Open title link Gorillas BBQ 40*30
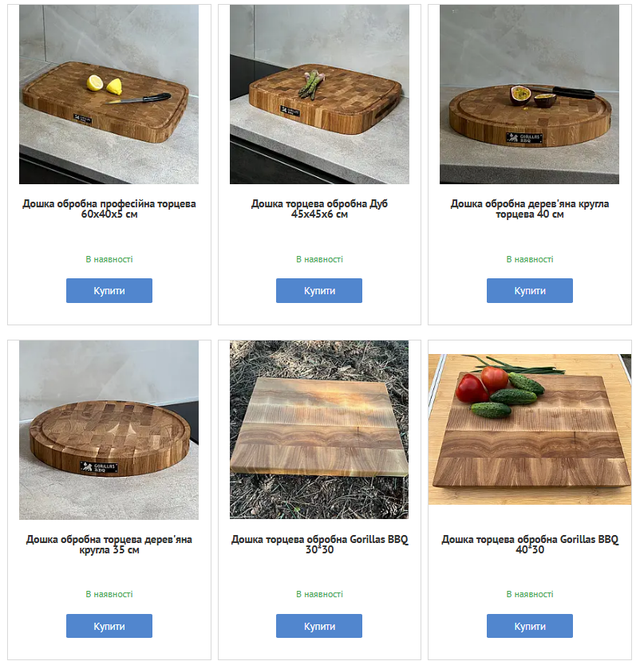This screenshot has height=665, width=640. [530, 545]
